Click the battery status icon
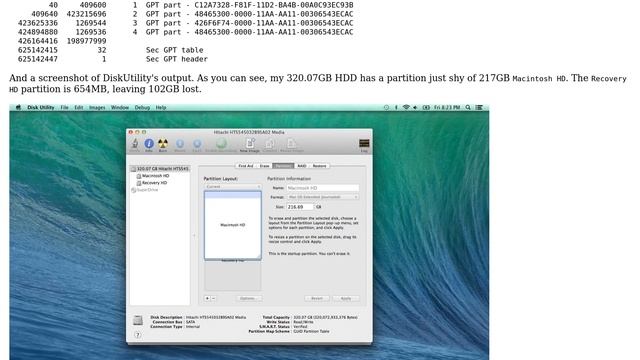Screen dimensions: 640x360 pyautogui.click(x=426, y=107)
